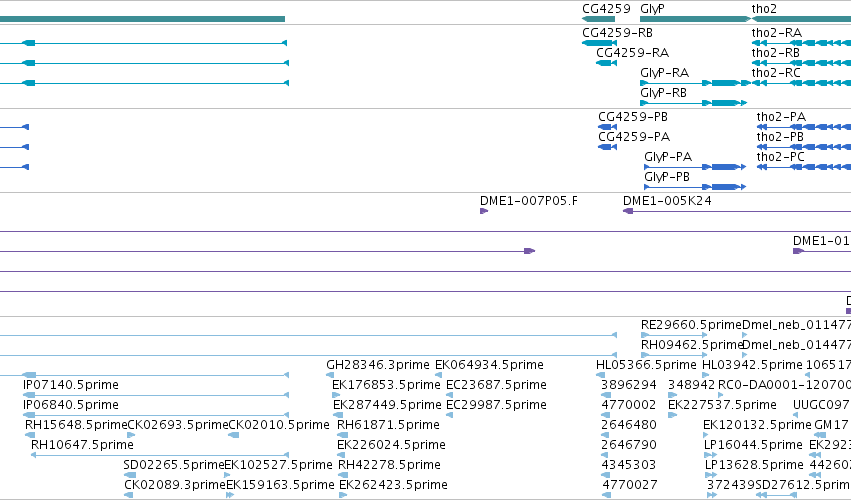Select the RH61871.5prime EST label
This screenshot has width=851, height=500.
coord(388,425)
